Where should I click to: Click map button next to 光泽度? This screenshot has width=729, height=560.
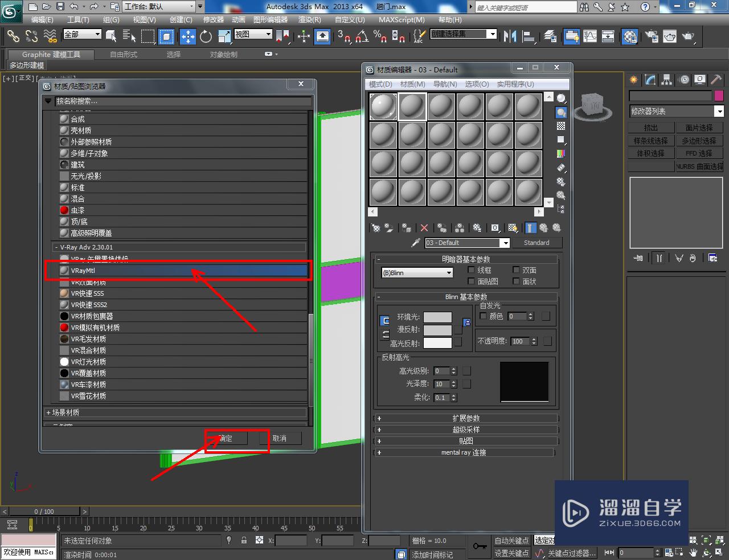pyautogui.click(x=466, y=384)
